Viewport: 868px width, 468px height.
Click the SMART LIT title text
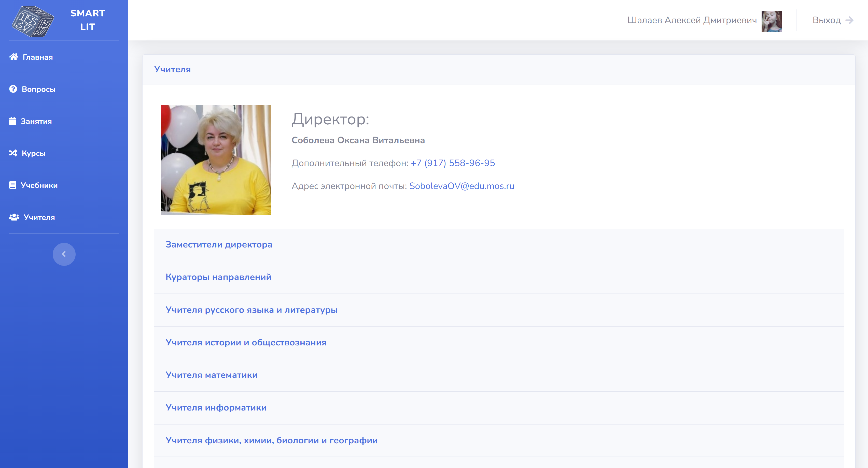[x=88, y=20]
